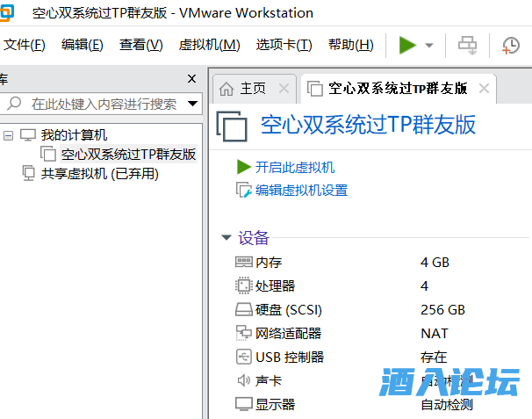Viewport: 532px width, 419px height.
Task: Click the 显示器 device row
Action: 354,405
